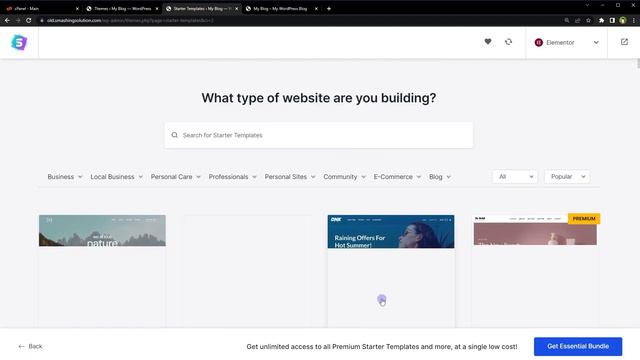Expand the Business category filter

point(65,177)
